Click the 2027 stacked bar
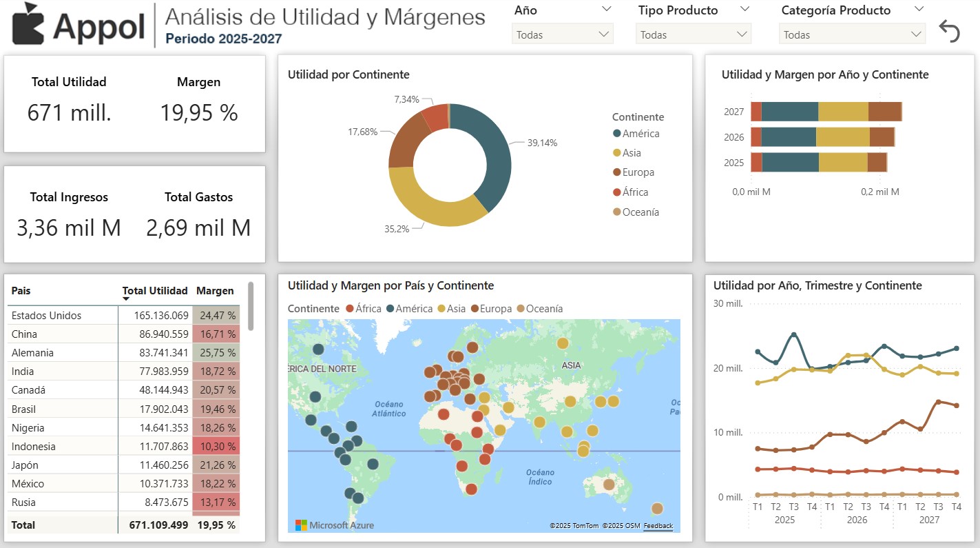This screenshot has width=980, height=548. [x=826, y=112]
